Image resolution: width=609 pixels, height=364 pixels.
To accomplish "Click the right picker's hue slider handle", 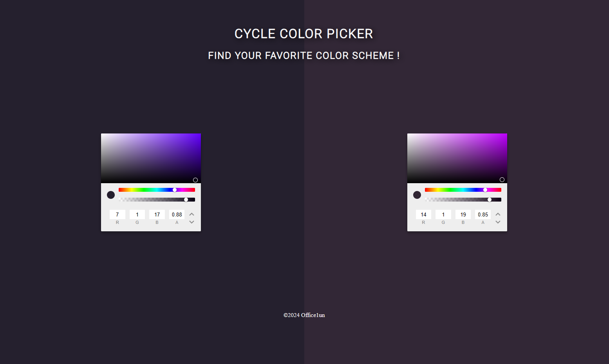I will point(485,190).
